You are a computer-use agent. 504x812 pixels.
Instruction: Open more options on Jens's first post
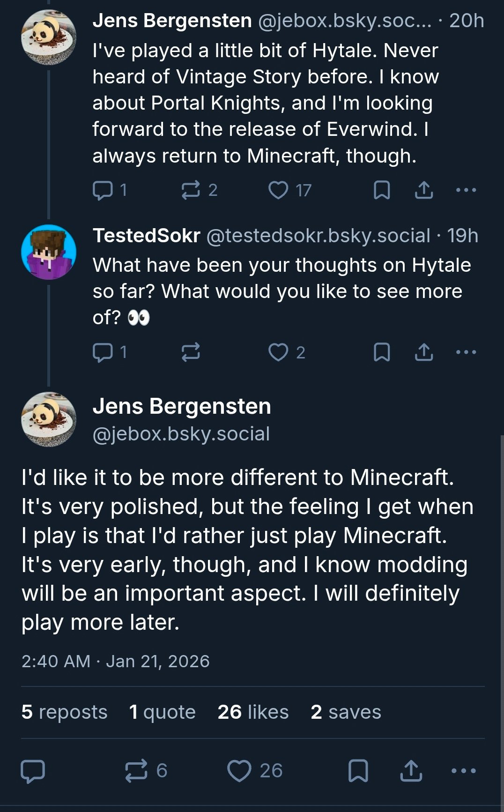click(466, 190)
